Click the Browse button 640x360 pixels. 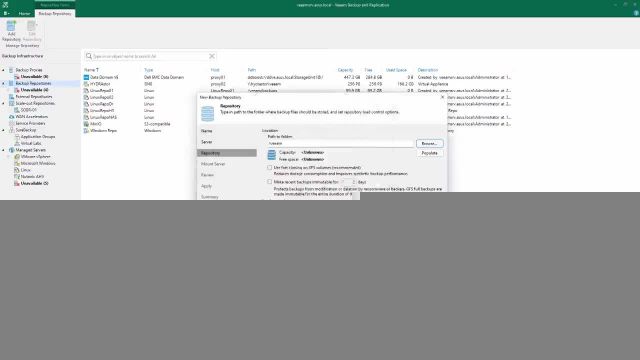pos(429,144)
